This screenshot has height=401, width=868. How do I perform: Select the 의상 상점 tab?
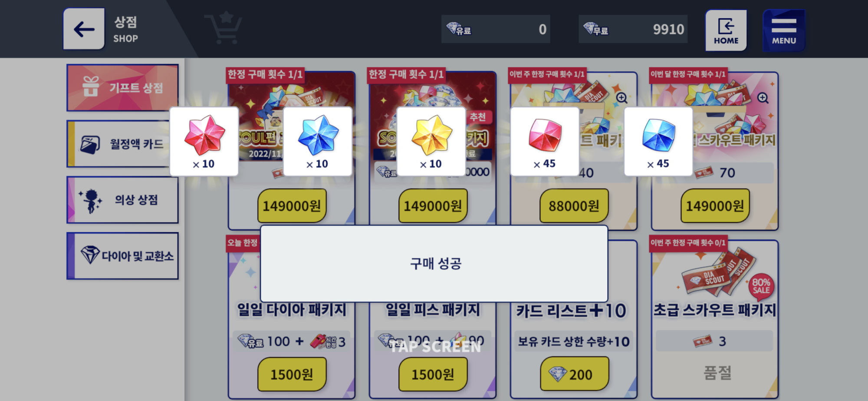tap(122, 200)
